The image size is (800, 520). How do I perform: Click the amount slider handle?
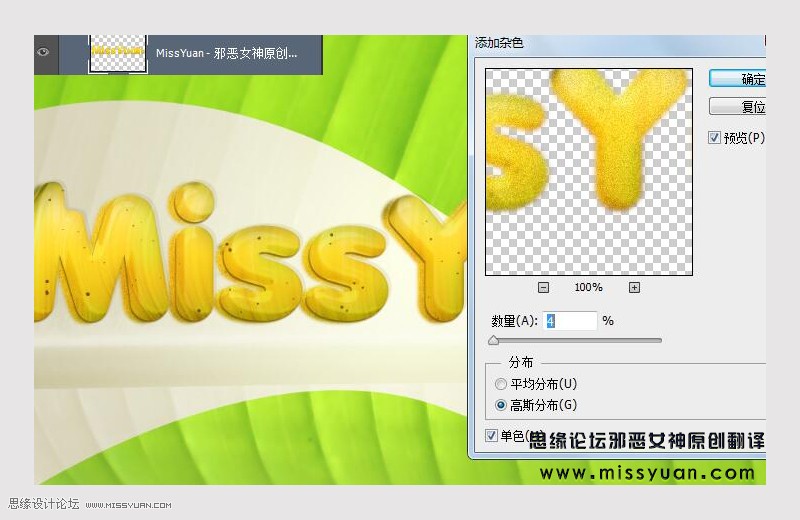[493, 340]
